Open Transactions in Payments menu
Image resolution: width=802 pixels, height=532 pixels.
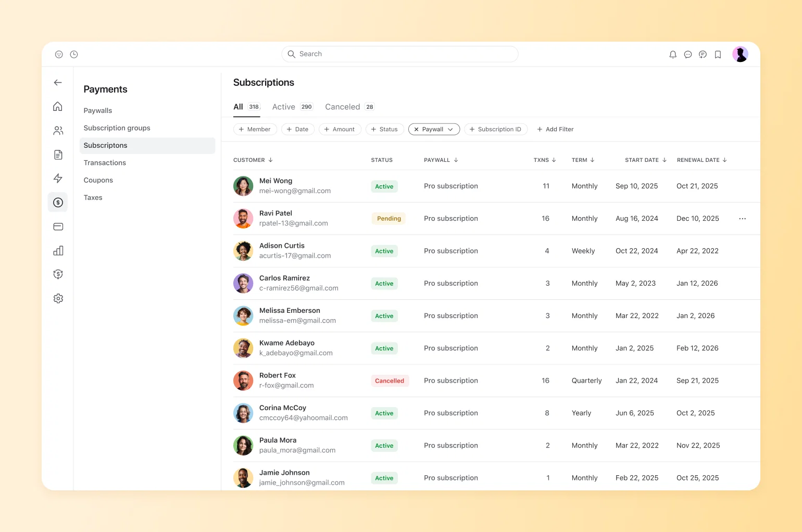[105, 162]
